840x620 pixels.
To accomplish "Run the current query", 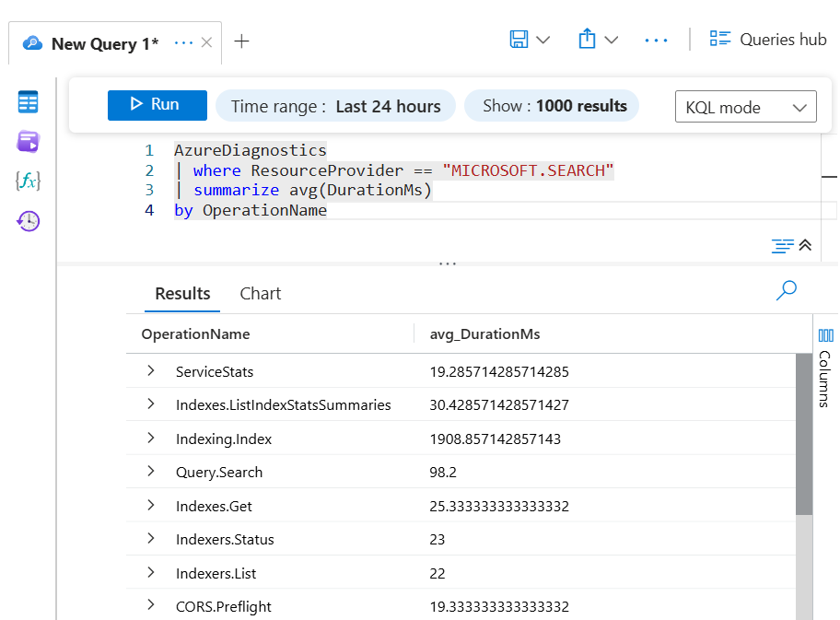I will pyautogui.click(x=157, y=105).
